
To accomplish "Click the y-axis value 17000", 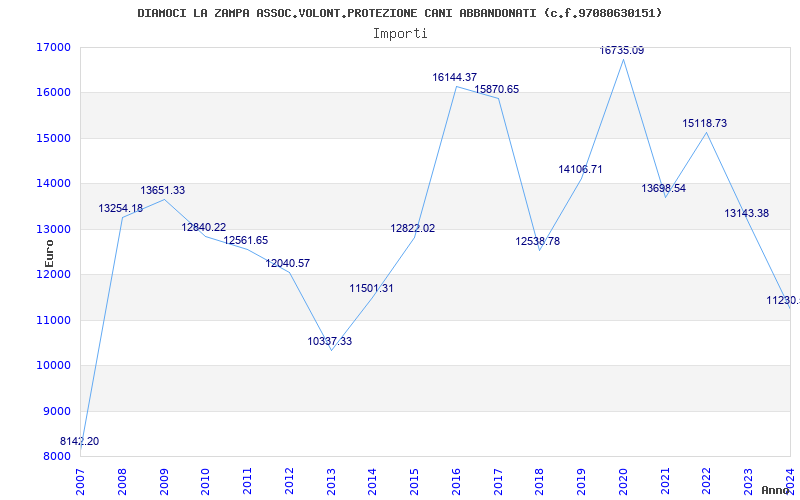I will 53,47.
